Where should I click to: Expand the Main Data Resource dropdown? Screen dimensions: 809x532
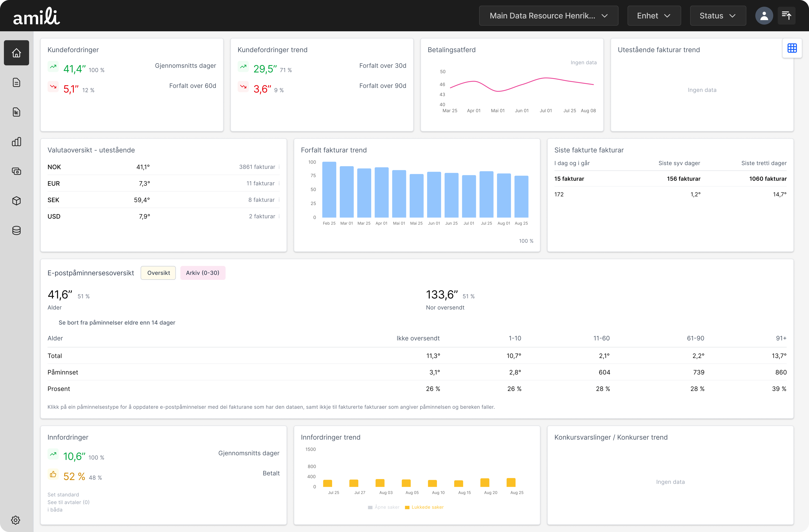tap(548, 16)
